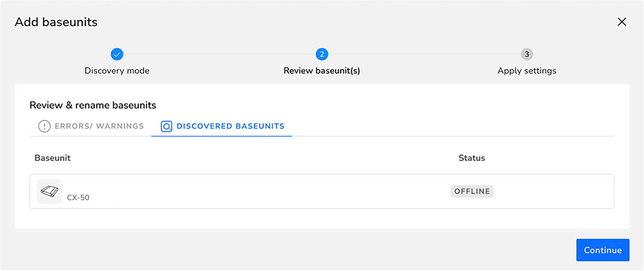644x271 pixels.
Task: Click the Discovery mode step label
Action: [x=117, y=71]
